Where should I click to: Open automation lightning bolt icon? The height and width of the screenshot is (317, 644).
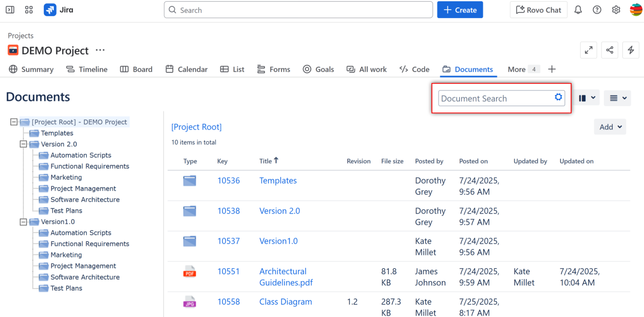pos(630,50)
